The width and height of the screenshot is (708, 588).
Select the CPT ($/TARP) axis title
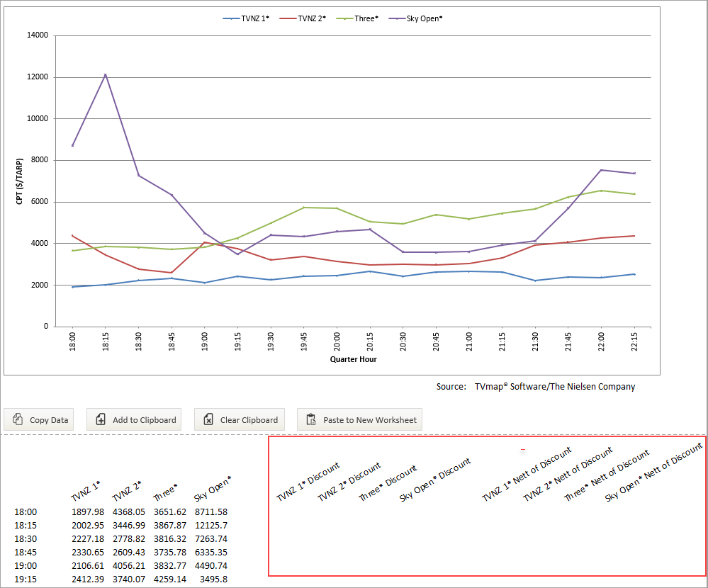[x=19, y=181]
